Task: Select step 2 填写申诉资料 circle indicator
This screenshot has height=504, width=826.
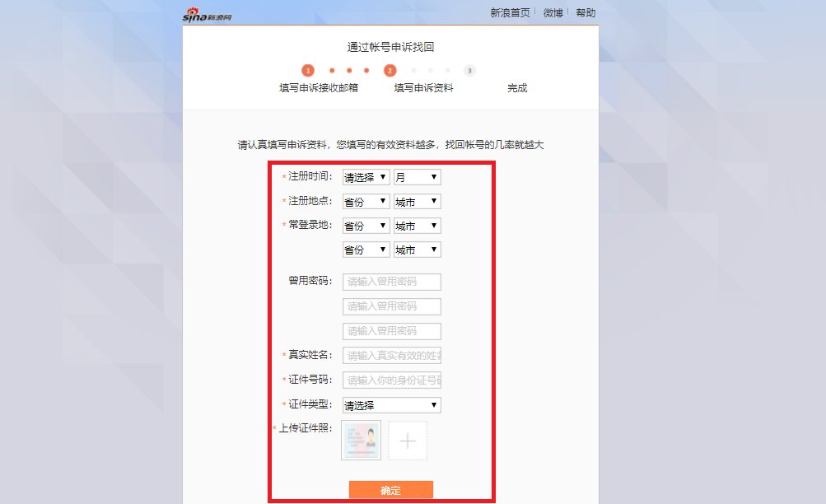Action: (390, 71)
